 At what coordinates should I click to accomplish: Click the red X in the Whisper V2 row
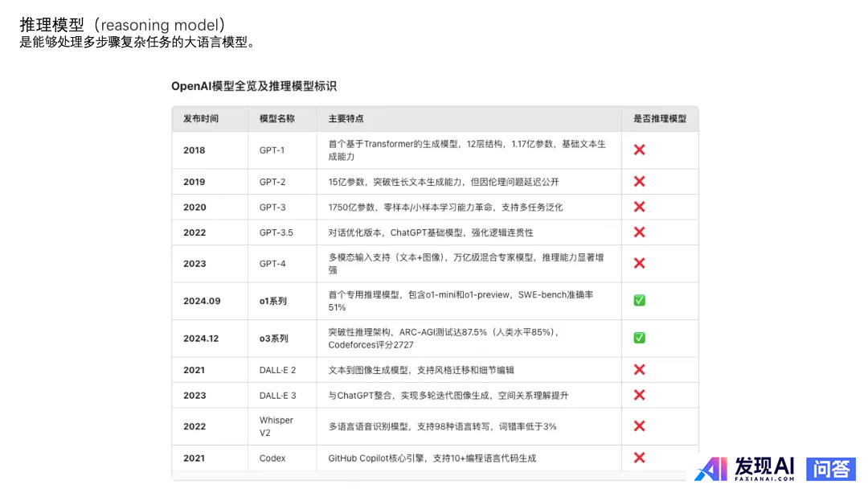coord(640,426)
